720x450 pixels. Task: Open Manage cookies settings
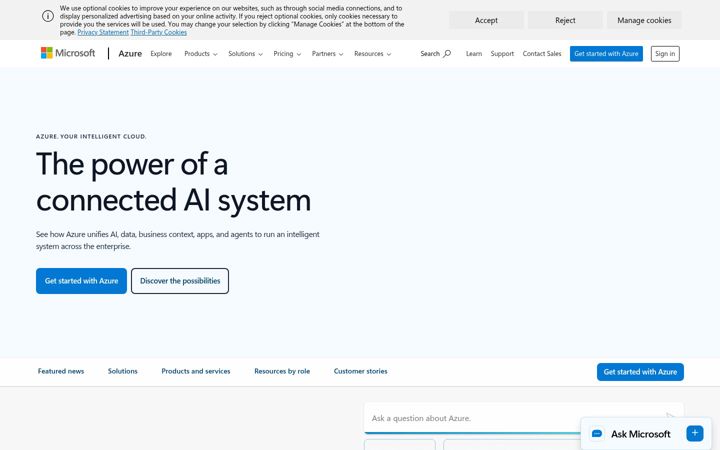644,20
